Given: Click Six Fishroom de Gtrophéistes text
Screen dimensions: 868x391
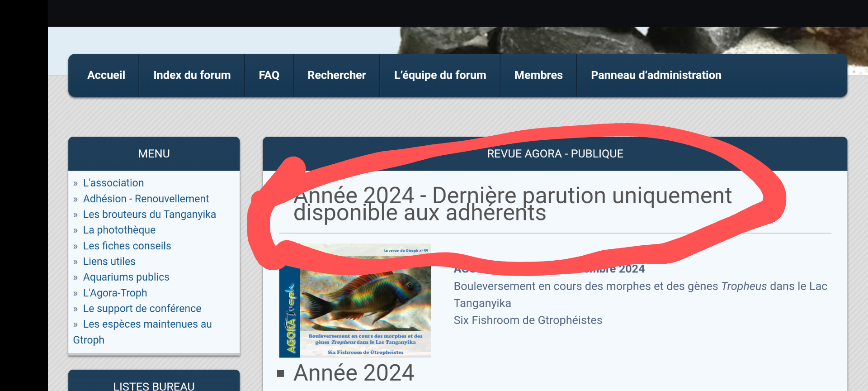Looking at the screenshot, I should point(528,320).
